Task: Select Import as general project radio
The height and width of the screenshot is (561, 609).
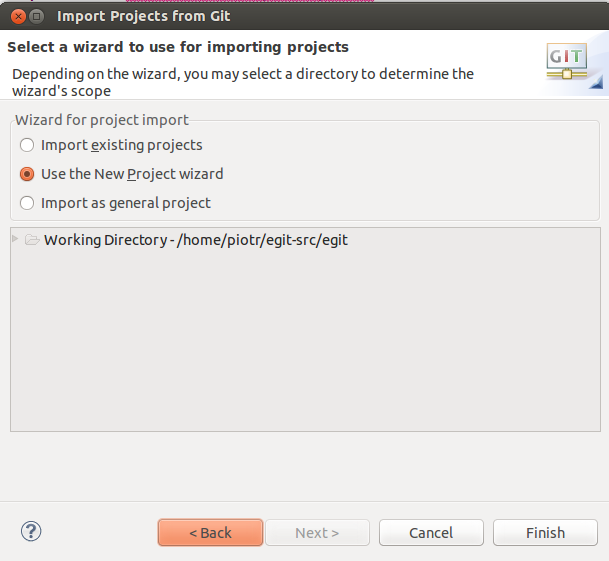Action: (27, 203)
